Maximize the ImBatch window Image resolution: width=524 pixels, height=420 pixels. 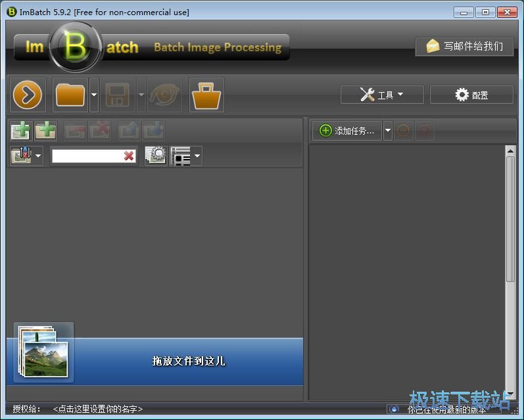click(485, 12)
